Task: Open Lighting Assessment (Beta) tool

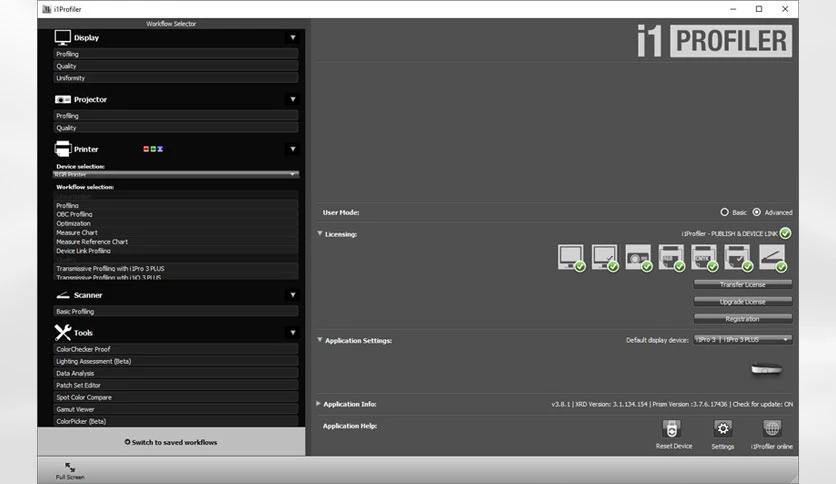Action: (x=176, y=361)
